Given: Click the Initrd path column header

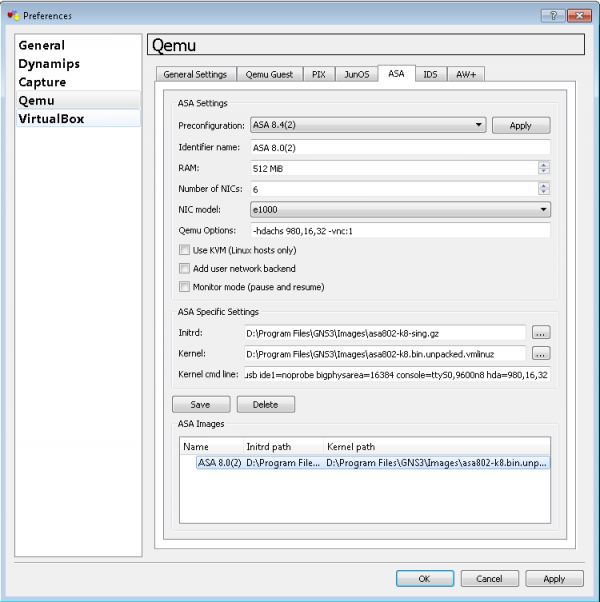Looking at the screenshot, I should (x=284, y=447).
